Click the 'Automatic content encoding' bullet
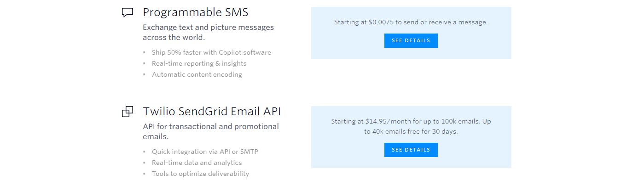This screenshot has height=186, width=644. (197, 74)
